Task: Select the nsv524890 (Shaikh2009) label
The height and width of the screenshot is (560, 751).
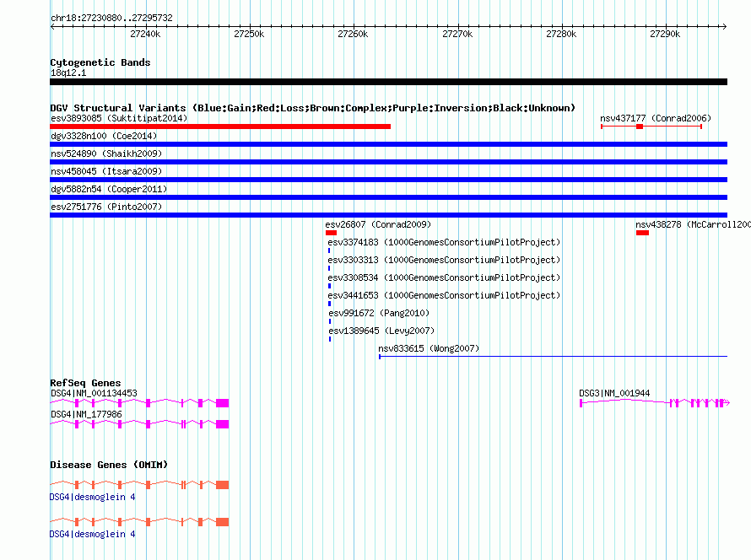Action: point(106,153)
